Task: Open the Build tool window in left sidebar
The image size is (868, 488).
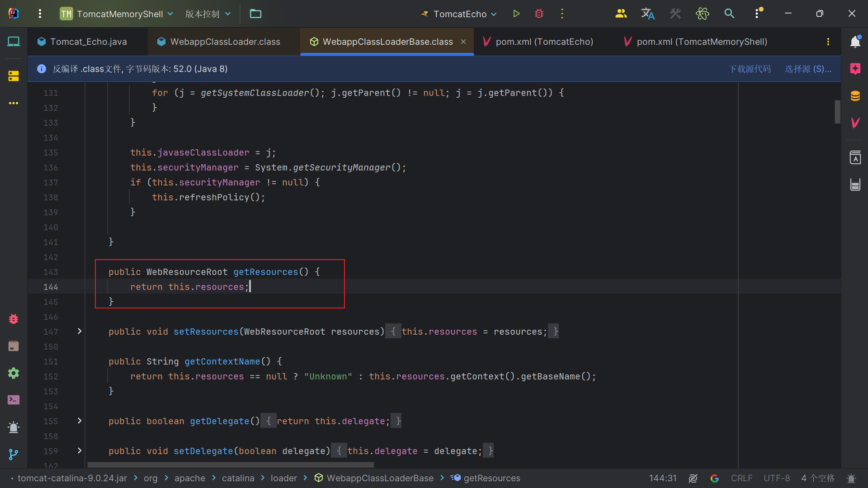Action: (14, 346)
